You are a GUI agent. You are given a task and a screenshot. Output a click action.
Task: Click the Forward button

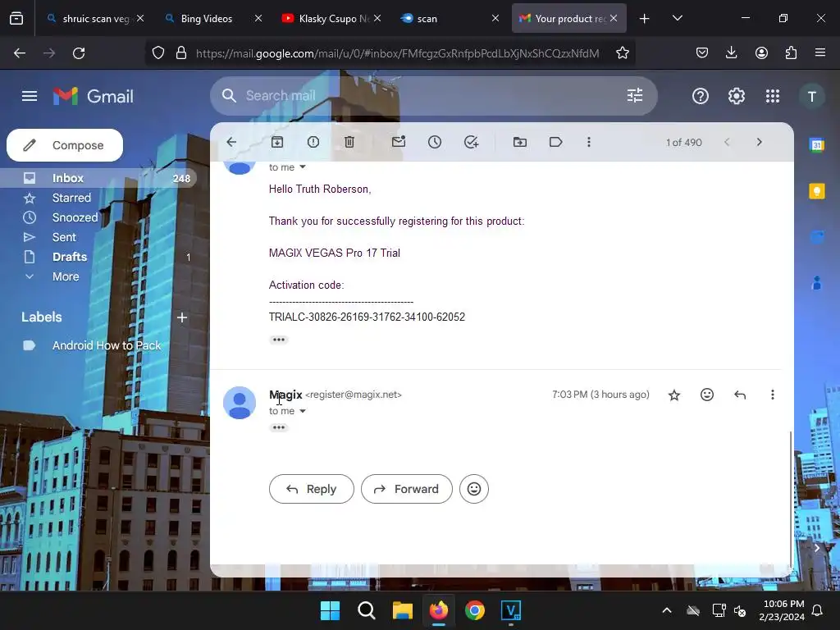(x=407, y=489)
